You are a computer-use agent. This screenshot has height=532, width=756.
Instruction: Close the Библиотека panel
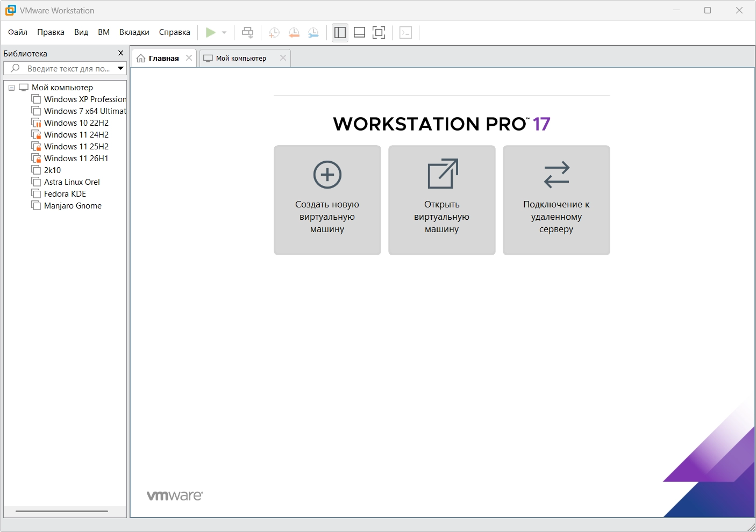click(120, 53)
